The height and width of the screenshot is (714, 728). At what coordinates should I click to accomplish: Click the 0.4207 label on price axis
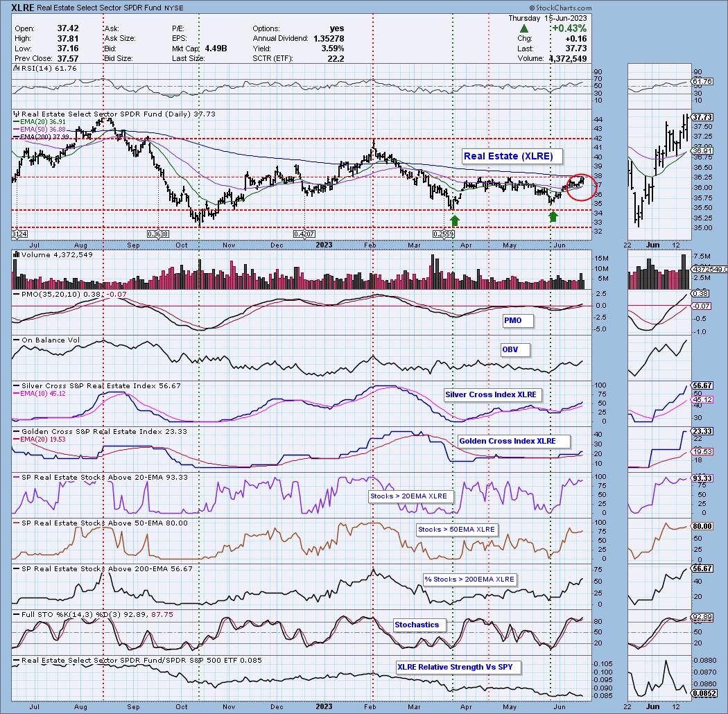click(304, 234)
